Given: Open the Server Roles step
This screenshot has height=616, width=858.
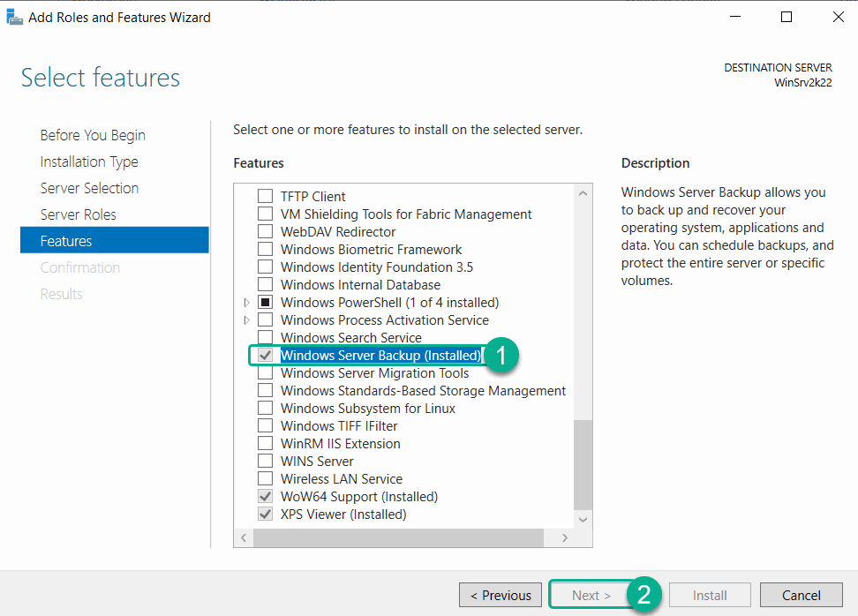Looking at the screenshot, I should [x=79, y=214].
